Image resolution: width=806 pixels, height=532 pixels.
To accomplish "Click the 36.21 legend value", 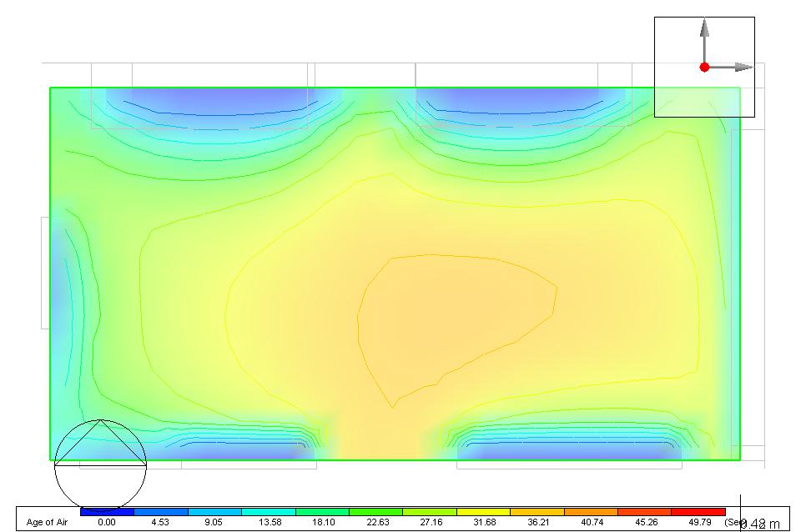I will pos(538,522).
